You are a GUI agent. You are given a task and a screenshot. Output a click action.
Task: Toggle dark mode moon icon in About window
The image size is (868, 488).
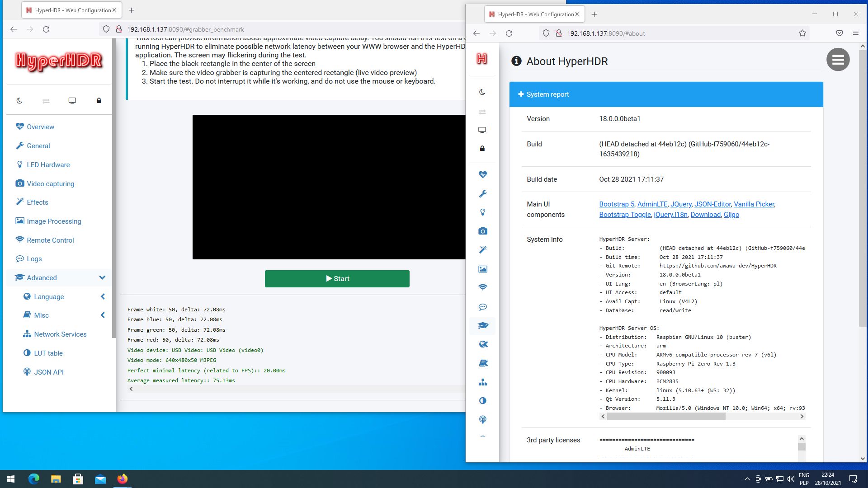pos(482,92)
